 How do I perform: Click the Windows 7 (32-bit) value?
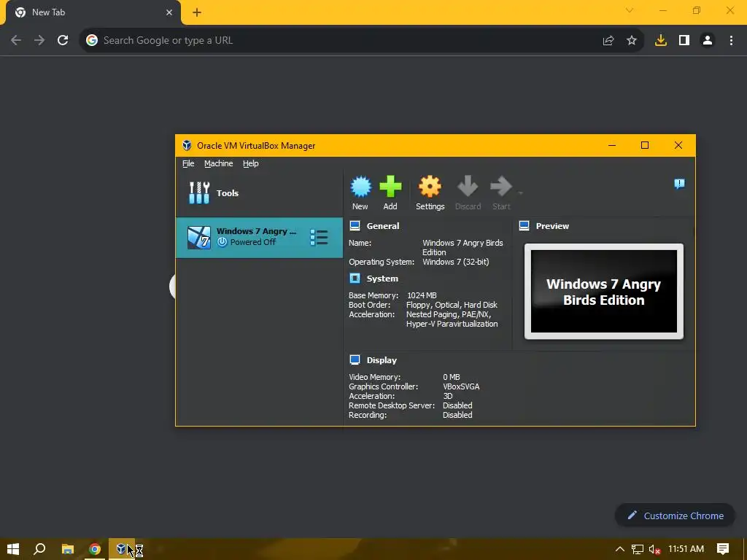tap(455, 262)
